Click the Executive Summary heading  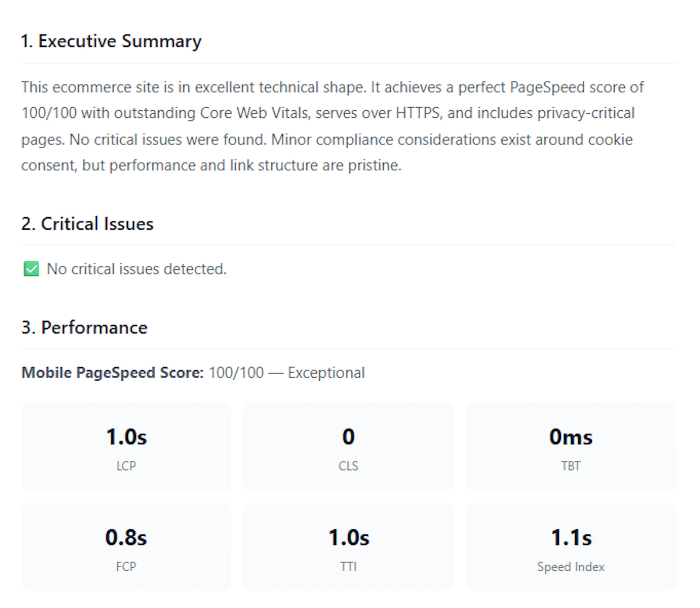click(111, 41)
